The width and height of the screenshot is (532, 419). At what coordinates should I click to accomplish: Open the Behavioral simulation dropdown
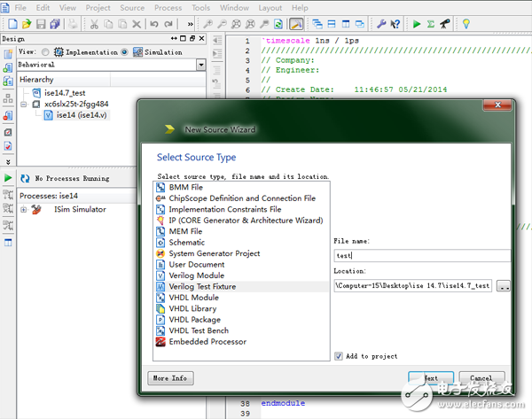pos(201,65)
